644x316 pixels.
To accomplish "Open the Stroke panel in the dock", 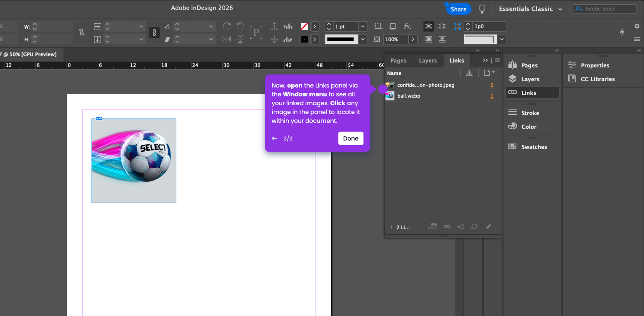I will pos(530,113).
